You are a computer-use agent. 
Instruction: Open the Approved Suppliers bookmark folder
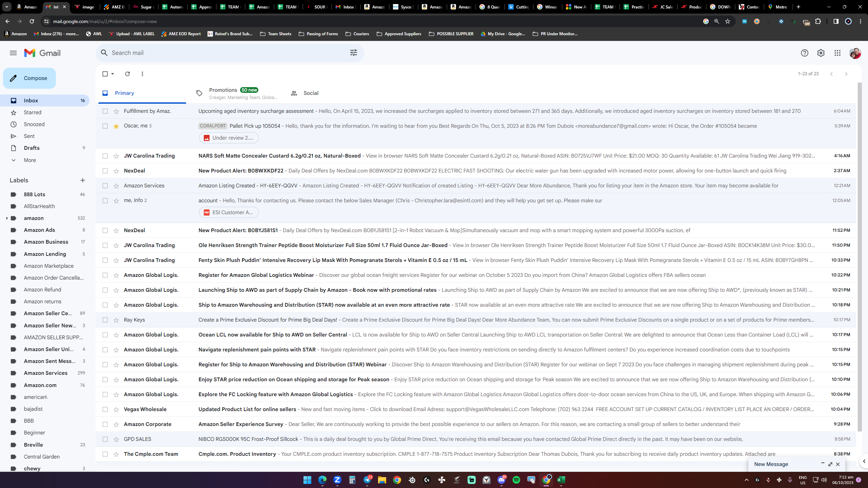click(x=399, y=34)
